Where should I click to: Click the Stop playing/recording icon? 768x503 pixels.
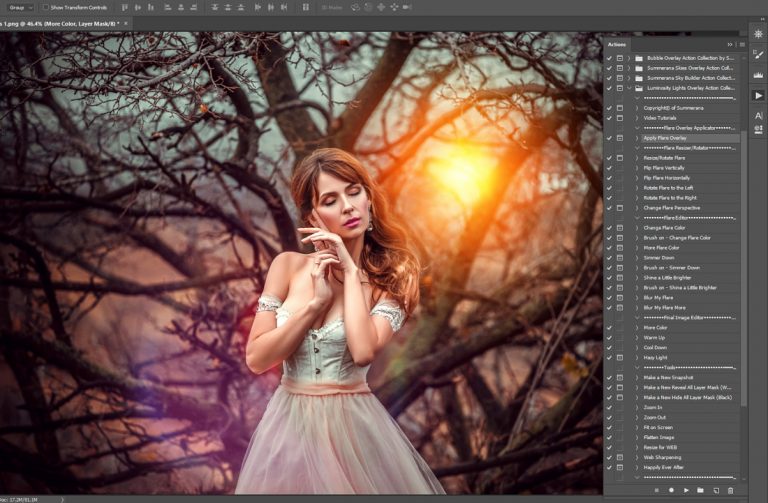click(655, 490)
